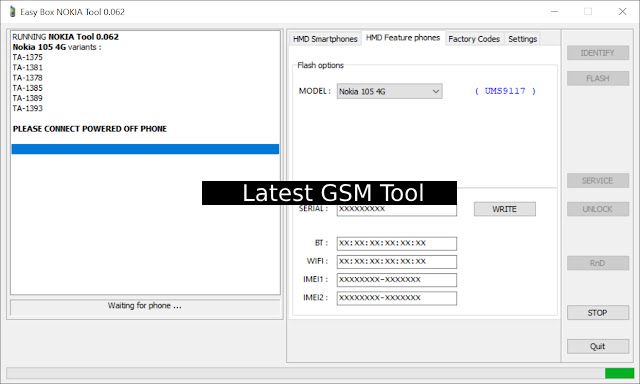
Task: Click the WRITE button
Action: click(504, 209)
